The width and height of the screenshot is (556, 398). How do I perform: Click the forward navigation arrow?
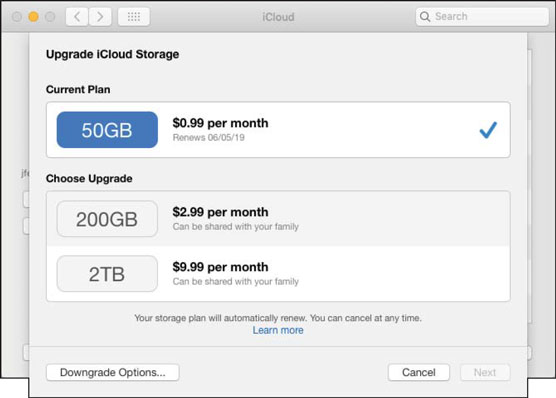[100, 17]
